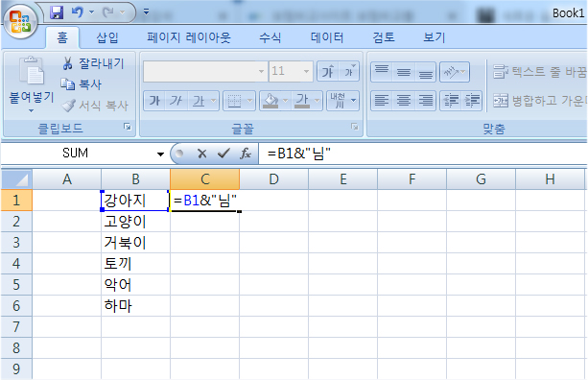This screenshot has height=380, width=588.
Task: Click the Redo arrow icon
Action: coord(108,12)
